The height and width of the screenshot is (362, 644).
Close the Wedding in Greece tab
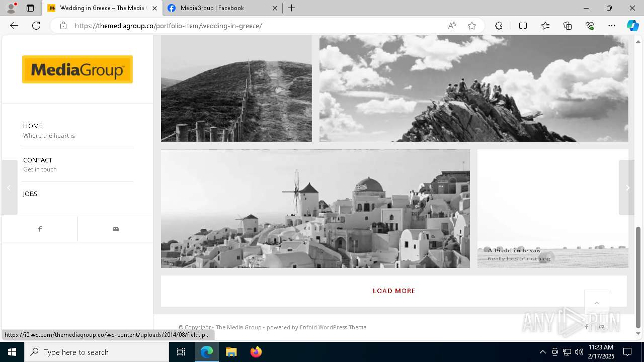tap(154, 8)
